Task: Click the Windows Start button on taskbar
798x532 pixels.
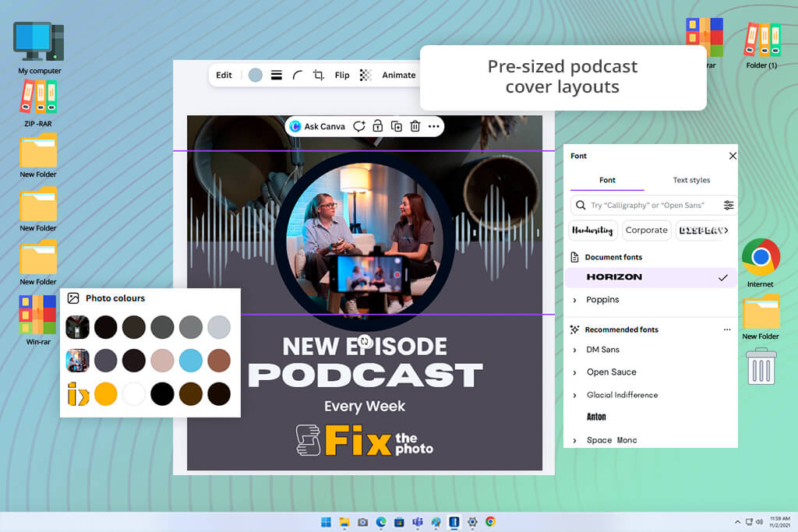Action: (326, 522)
